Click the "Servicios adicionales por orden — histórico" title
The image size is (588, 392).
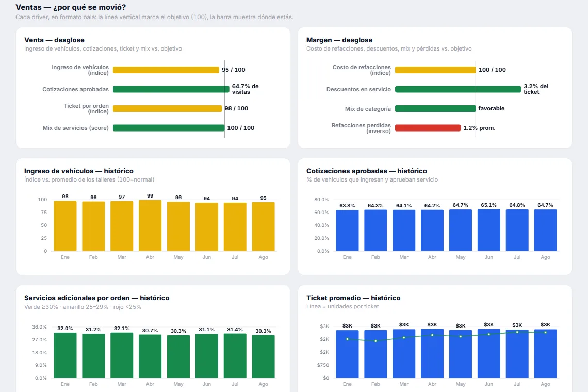(97, 298)
